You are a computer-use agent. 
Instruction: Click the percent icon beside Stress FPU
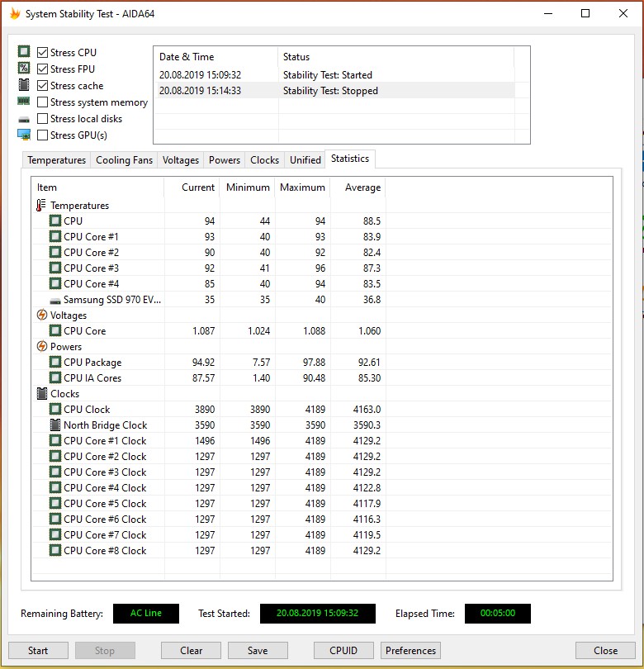[24, 68]
